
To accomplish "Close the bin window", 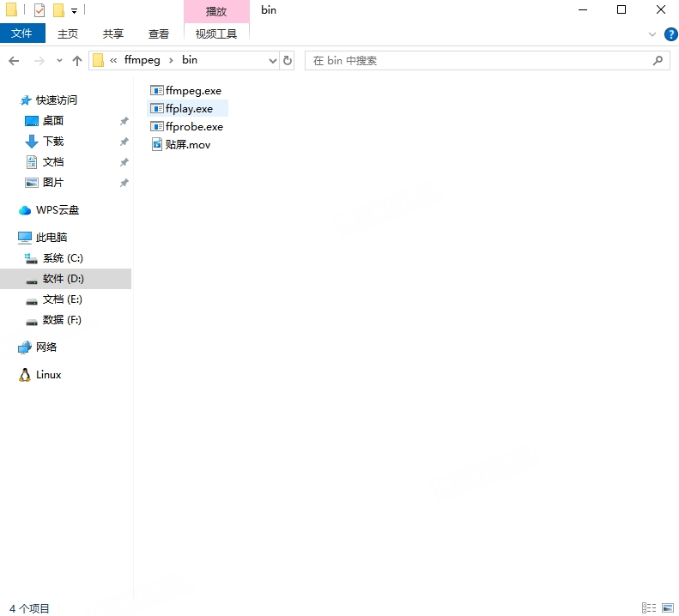I will click(x=660, y=9).
